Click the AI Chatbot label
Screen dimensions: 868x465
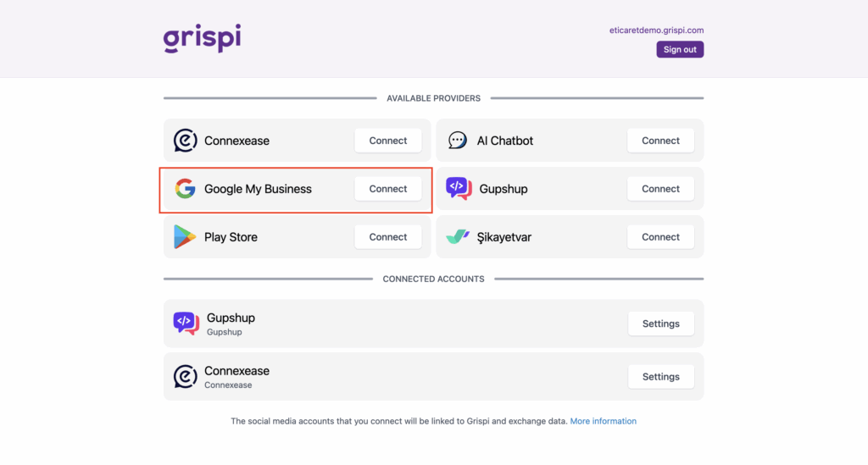point(505,141)
